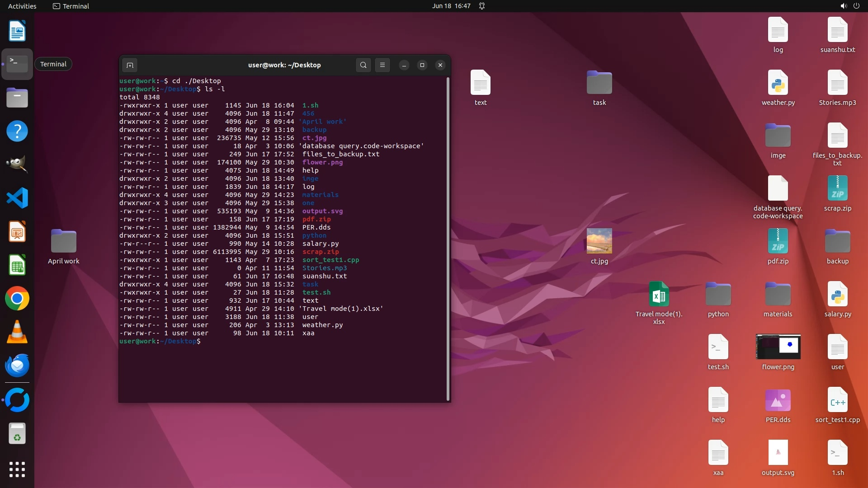Viewport: 868px width, 488px height.
Task: Launch VLC media player from the dock
Action: click(x=17, y=332)
